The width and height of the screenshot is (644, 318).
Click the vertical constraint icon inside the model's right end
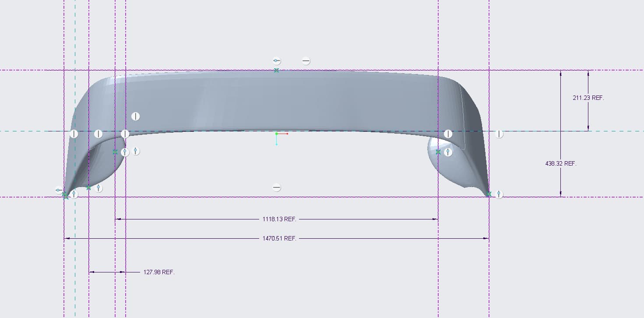pyautogui.click(x=448, y=134)
